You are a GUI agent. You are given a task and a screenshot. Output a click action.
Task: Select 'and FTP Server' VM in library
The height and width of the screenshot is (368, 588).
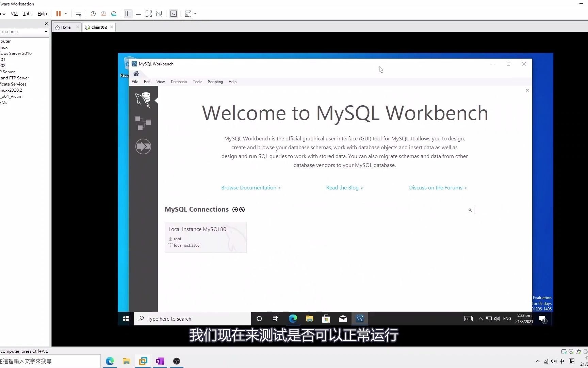(x=15, y=78)
